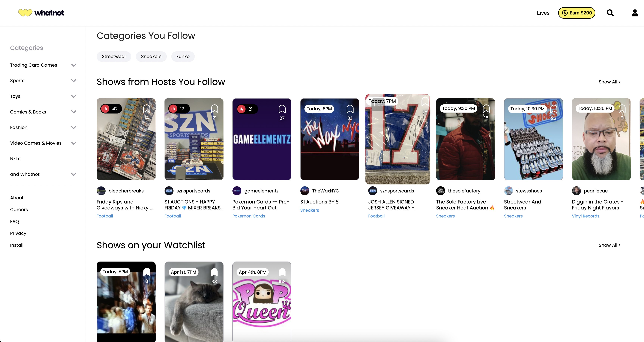Screen dimensions: 644x342
Task: Open the user profile icon
Action: (635, 13)
